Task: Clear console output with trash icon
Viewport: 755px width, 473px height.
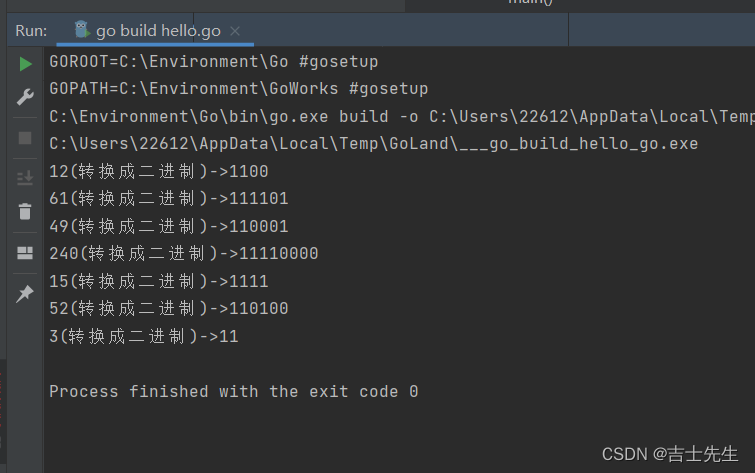Action: (x=25, y=211)
